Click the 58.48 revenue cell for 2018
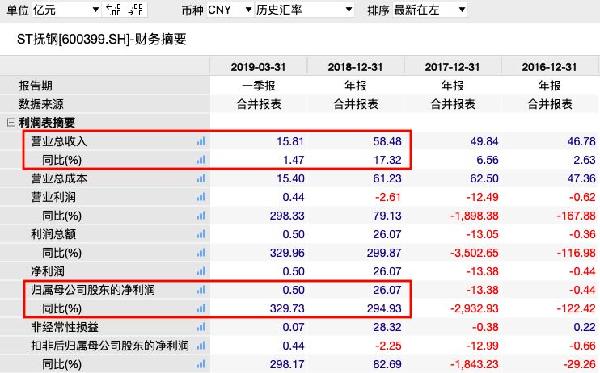Image resolution: width=600 pixels, height=373 pixels. click(x=387, y=141)
